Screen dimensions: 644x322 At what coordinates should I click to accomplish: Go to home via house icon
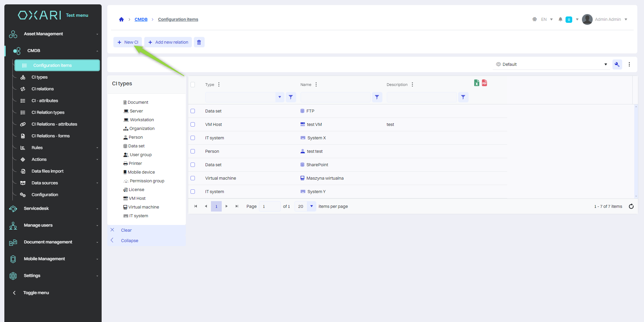pos(121,19)
